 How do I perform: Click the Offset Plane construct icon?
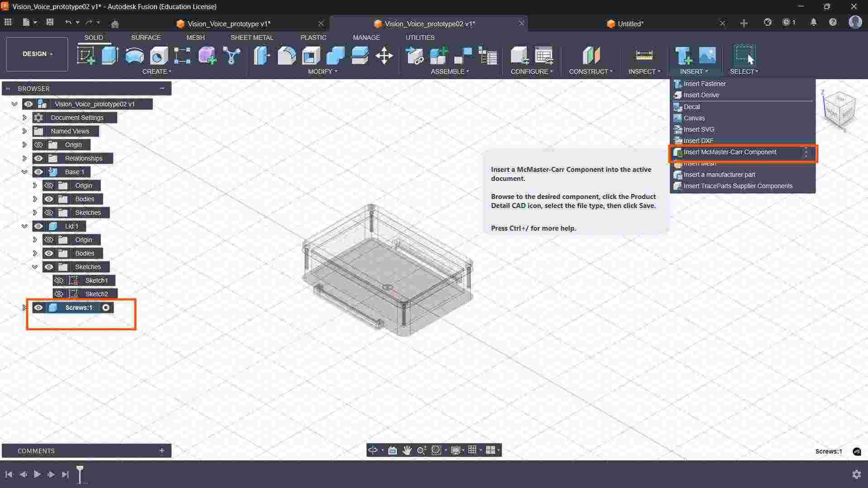[x=591, y=56]
